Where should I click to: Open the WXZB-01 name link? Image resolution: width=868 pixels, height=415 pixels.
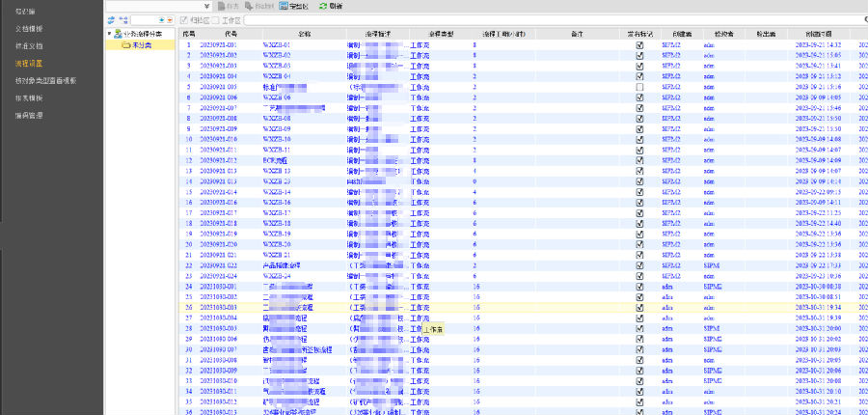277,44
